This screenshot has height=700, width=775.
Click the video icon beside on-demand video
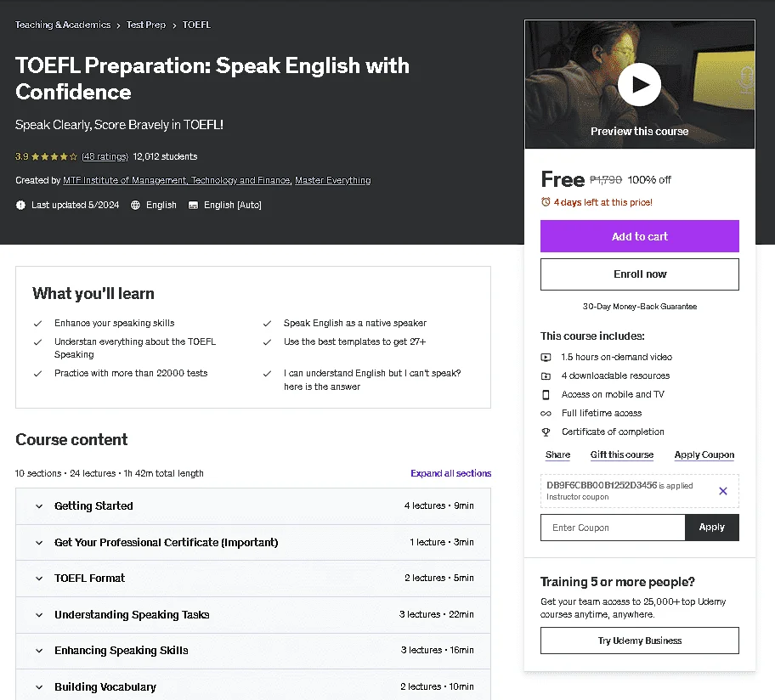point(546,357)
